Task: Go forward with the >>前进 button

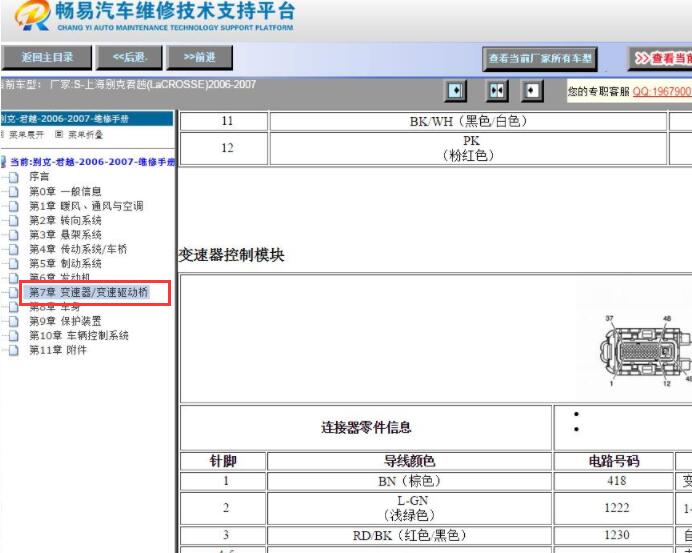Action: click(x=199, y=57)
